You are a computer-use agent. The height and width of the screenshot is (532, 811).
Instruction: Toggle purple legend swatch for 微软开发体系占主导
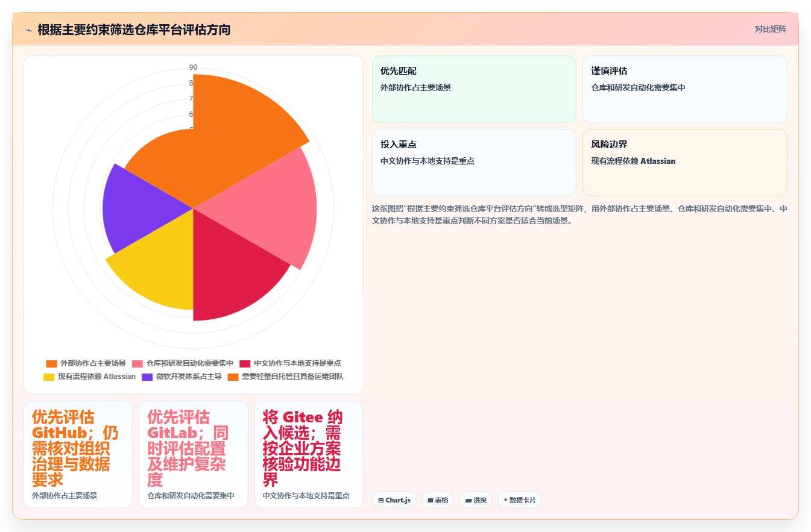pyautogui.click(x=147, y=377)
